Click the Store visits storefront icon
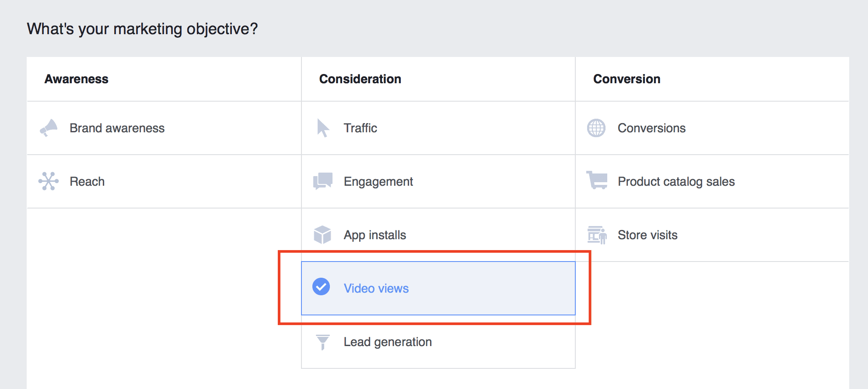The image size is (868, 389). pos(597,235)
